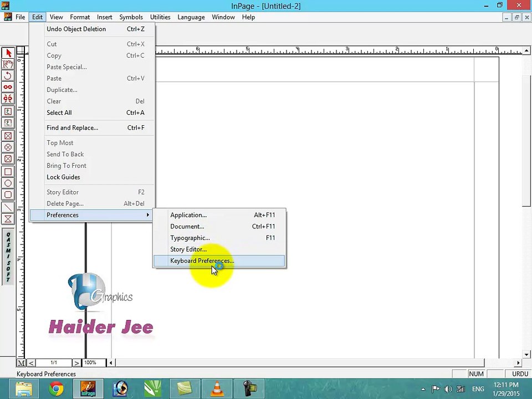Click the volume speaker icon in the system tray
The height and width of the screenshot is (399, 532).
[448, 389]
